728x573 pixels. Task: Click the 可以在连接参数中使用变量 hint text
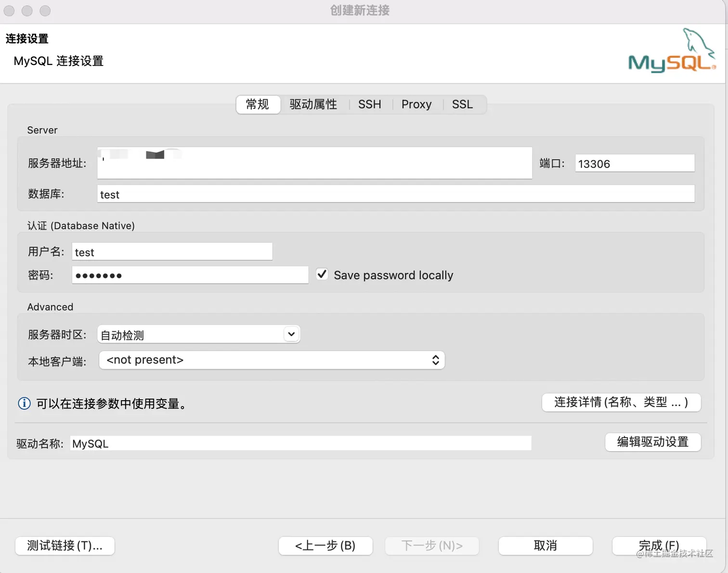(112, 404)
